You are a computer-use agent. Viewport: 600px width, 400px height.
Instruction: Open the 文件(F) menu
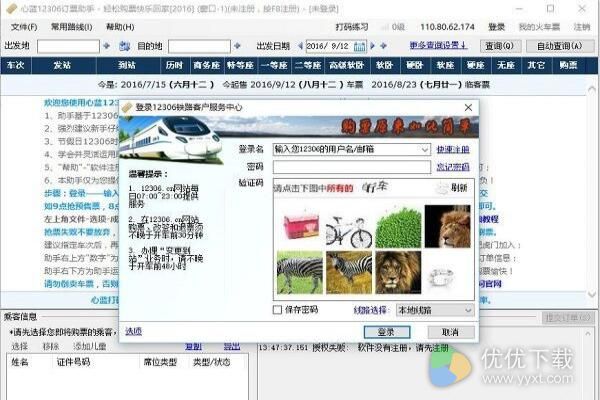point(24,27)
